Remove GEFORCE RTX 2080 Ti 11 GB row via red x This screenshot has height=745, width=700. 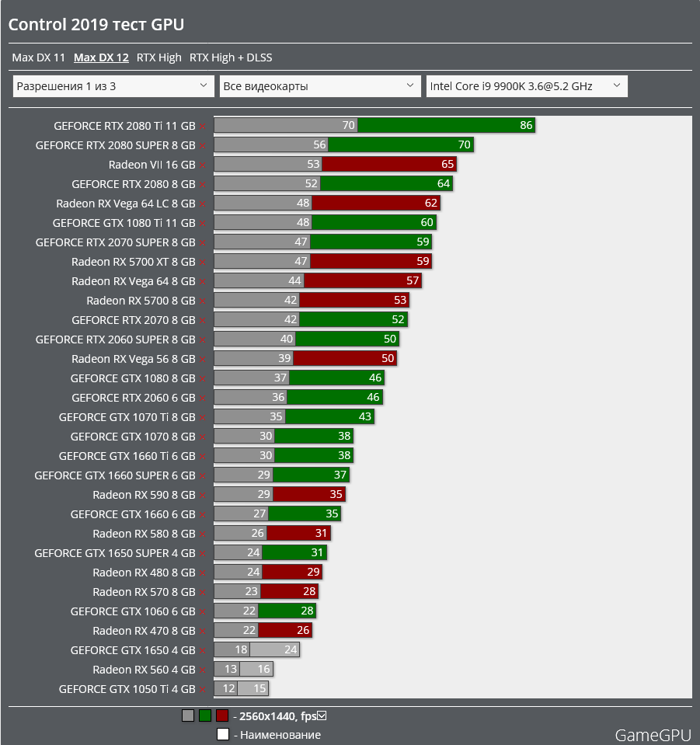coord(203,127)
